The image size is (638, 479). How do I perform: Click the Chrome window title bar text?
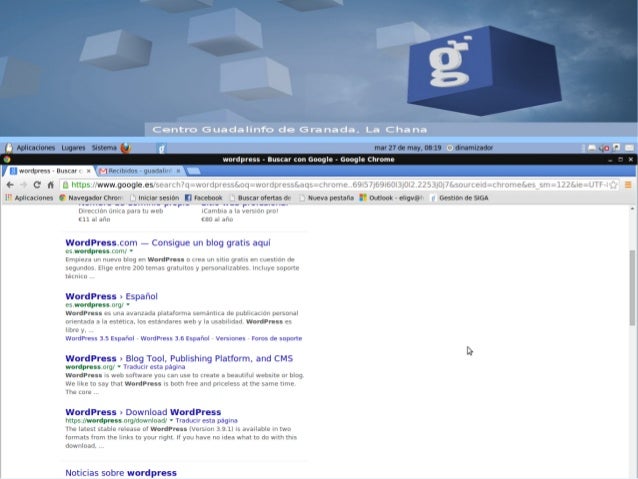[x=308, y=160]
